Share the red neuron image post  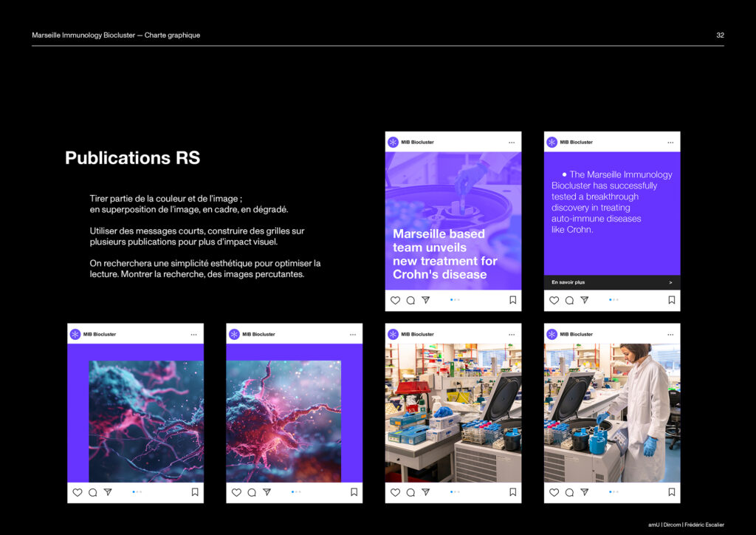click(x=267, y=492)
